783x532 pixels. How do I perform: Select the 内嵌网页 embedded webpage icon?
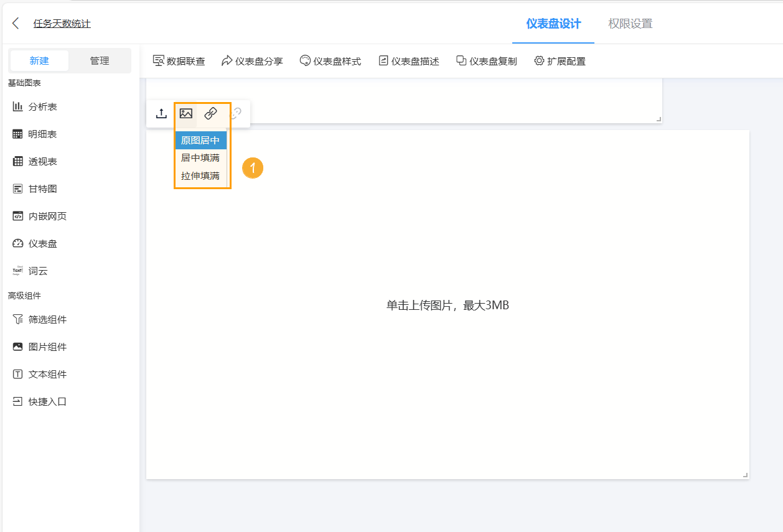click(x=17, y=215)
